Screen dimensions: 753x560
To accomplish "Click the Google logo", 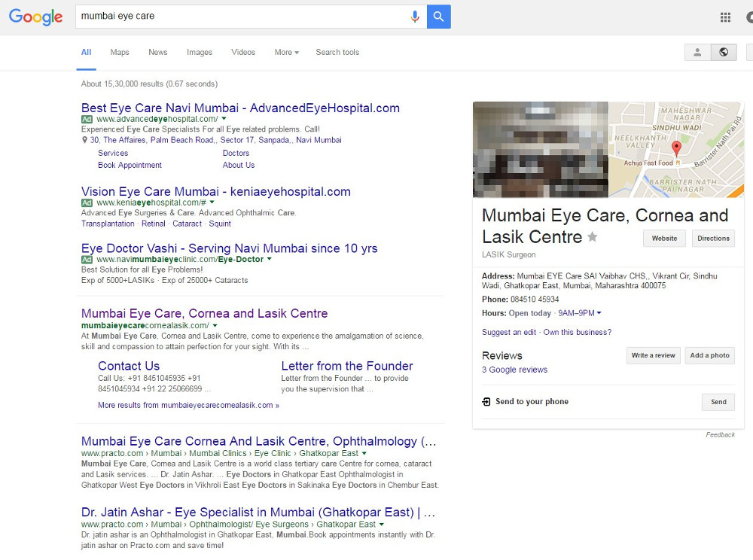I will tap(35, 17).
